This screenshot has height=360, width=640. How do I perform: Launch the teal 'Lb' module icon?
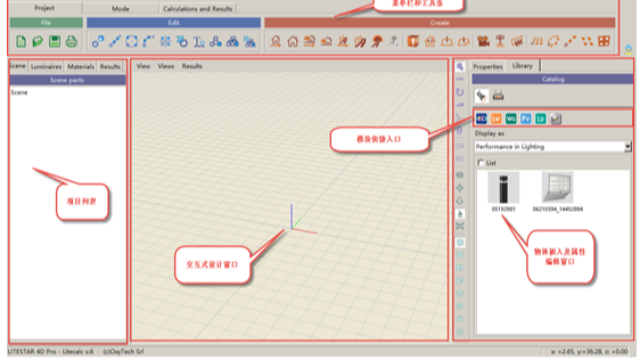[x=540, y=119]
